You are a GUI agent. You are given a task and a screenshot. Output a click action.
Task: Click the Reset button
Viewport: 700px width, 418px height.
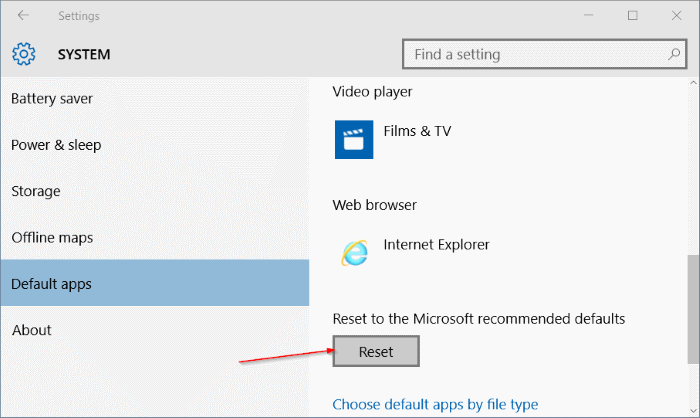pos(376,351)
